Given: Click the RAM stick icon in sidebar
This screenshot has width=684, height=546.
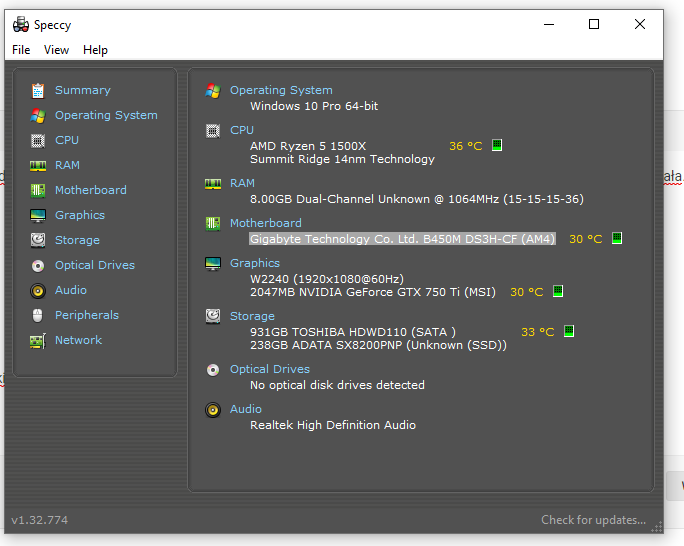Looking at the screenshot, I should tap(38, 166).
